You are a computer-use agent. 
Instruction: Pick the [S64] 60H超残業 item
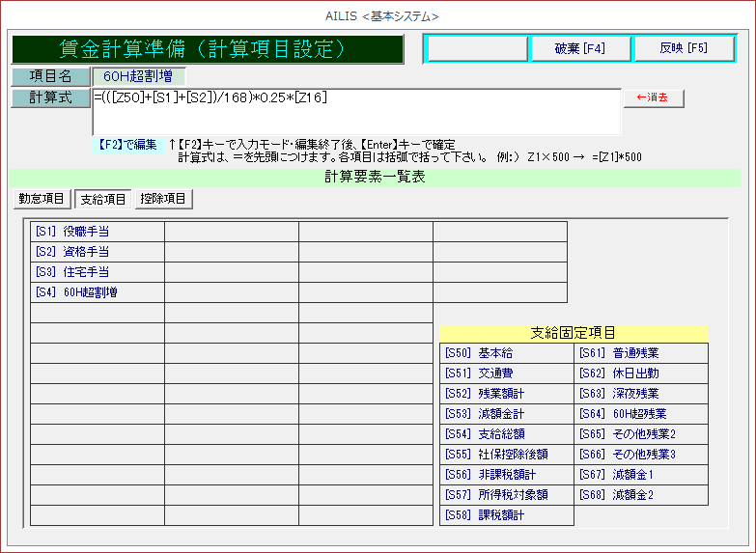pos(641,414)
